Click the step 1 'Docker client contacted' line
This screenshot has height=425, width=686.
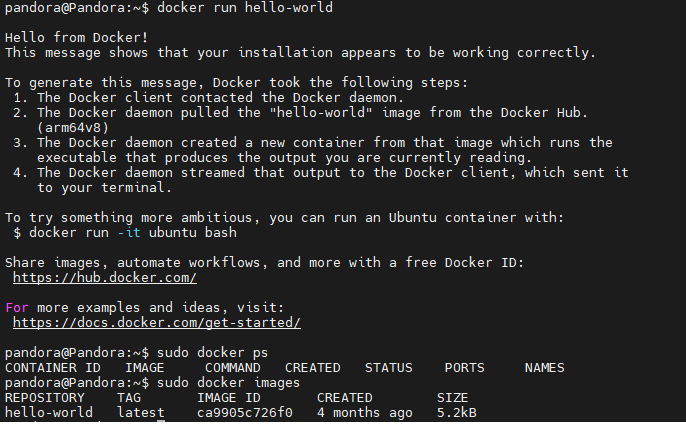pos(207,98)
